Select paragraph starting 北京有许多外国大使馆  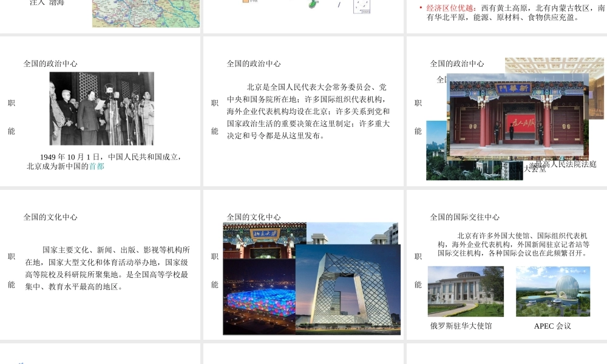[x=514, y=244]
